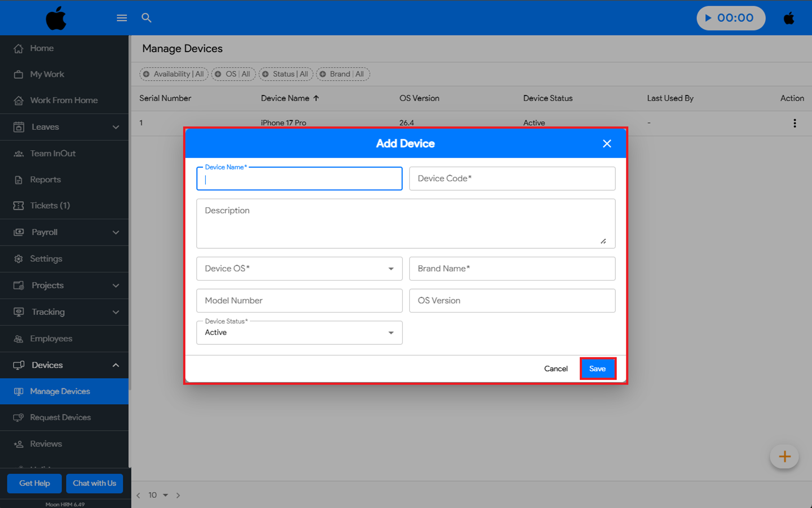Click the Save button
The height and width of the screenshot is (508, 812).
[x=597, y=369]
